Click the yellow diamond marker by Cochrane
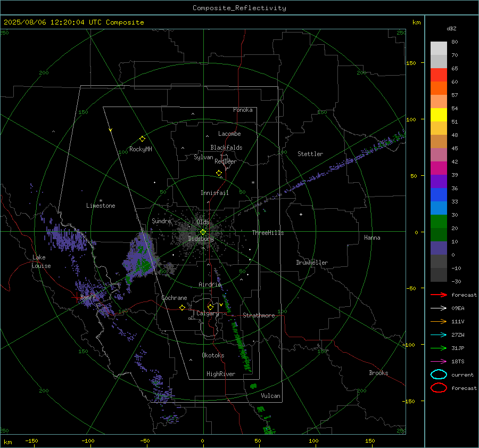 click(182, 307)
